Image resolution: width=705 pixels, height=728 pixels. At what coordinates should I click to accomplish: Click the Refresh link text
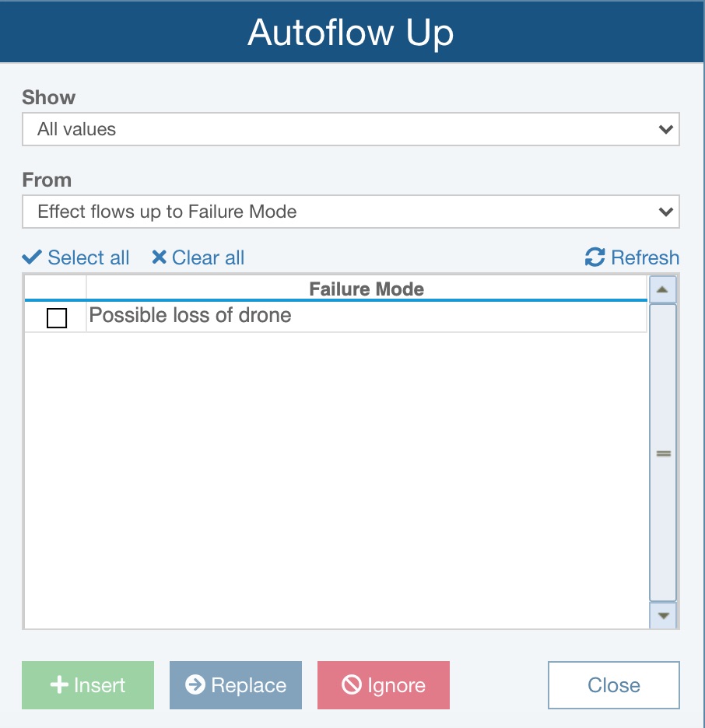point(645,257)
